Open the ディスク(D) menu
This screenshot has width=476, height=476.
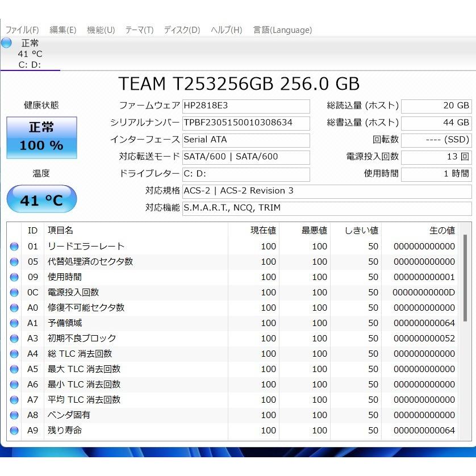pyautogui.click(x=181, y=30)
